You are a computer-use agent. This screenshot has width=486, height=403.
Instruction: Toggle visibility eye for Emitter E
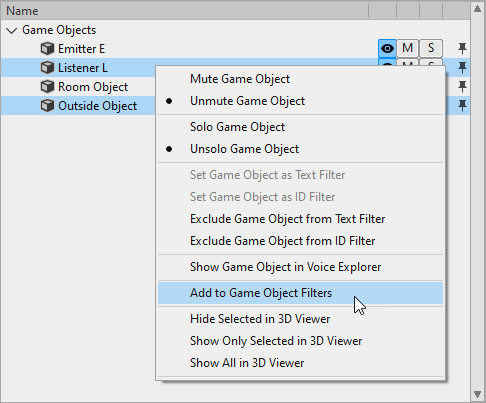(387, 49)
